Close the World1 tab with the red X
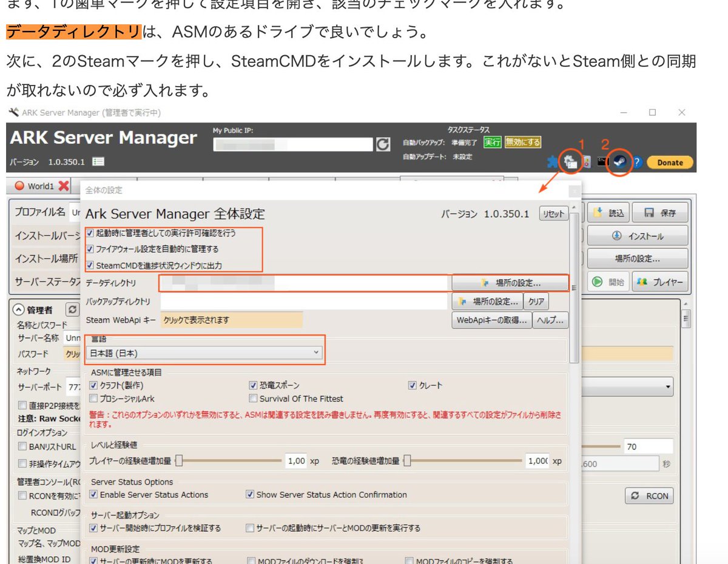728x564 pixels. tap(63, 186)
